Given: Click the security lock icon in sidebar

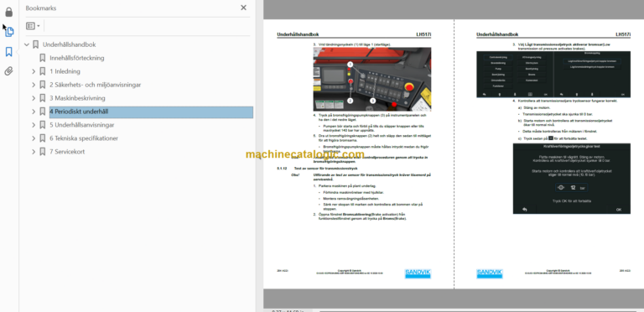Looking at the screenshot, I should 8,12.
